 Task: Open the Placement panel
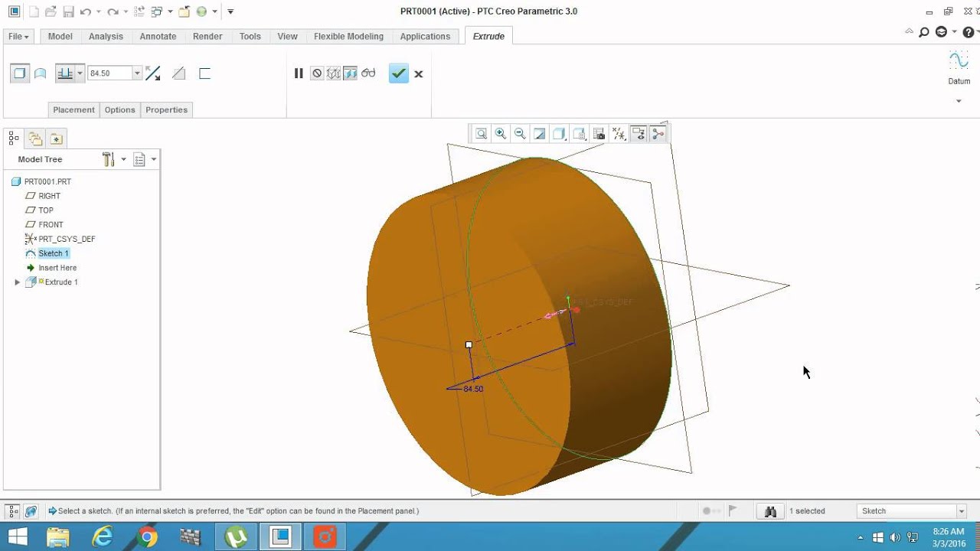pyautogui.click(x=74, y=109)
